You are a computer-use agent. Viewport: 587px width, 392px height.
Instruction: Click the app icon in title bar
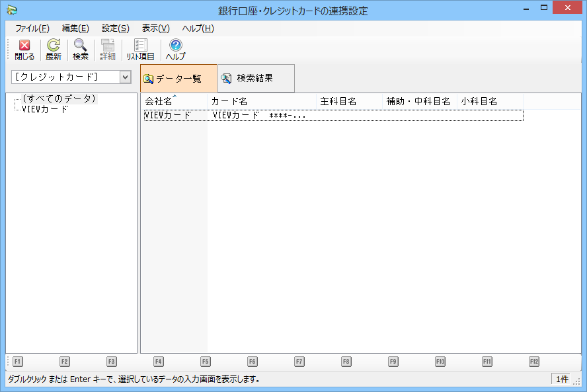point(11,10)
